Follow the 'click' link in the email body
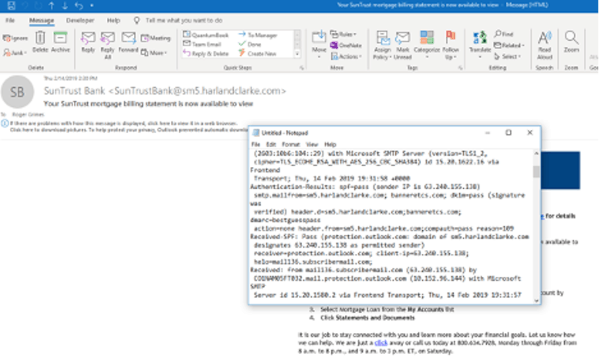Screen dimensions: 599x364 381,343
